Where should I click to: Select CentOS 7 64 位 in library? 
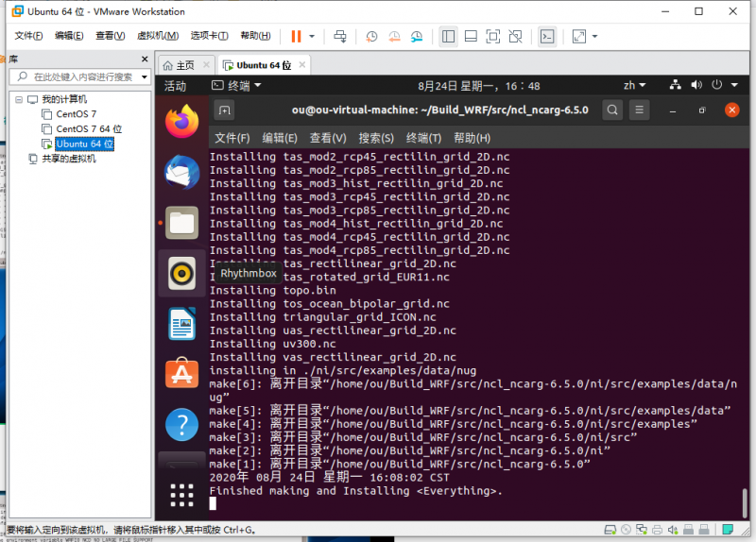(88, 128)
